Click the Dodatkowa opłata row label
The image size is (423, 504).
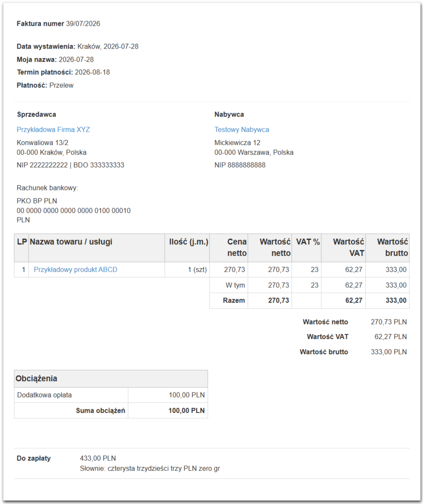pyautogui.click(x=44, y=395)
